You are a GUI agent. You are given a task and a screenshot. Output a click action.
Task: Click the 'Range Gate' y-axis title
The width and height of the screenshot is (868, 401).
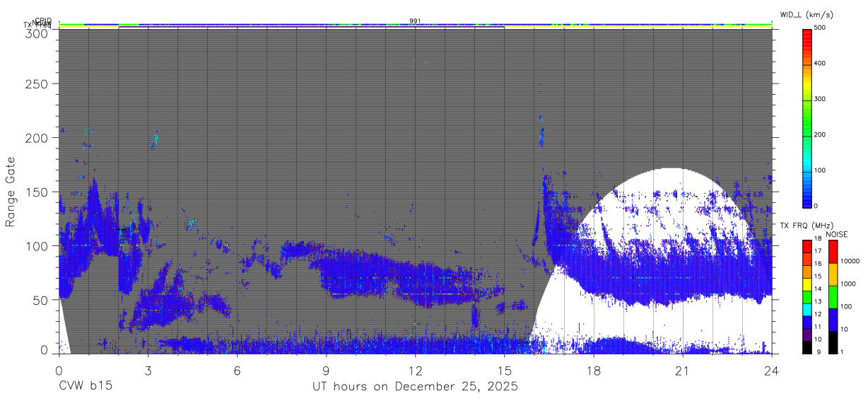click(x=11, y=192)
